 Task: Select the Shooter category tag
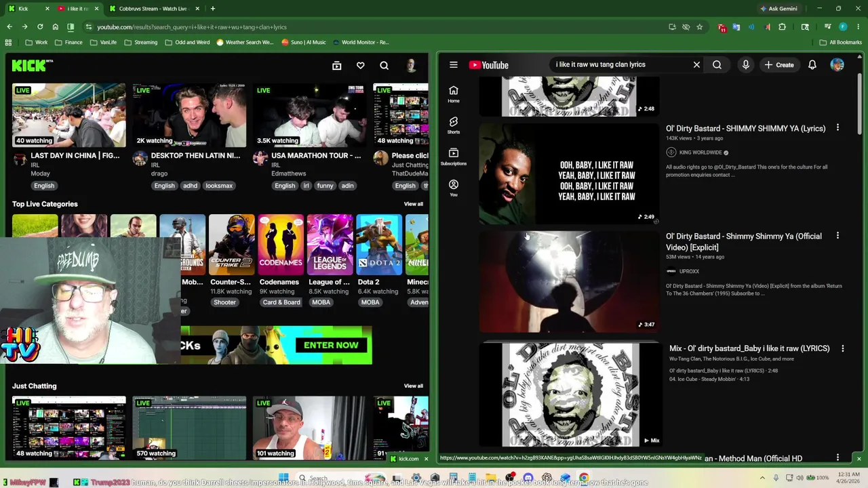(x=224, y=302)
